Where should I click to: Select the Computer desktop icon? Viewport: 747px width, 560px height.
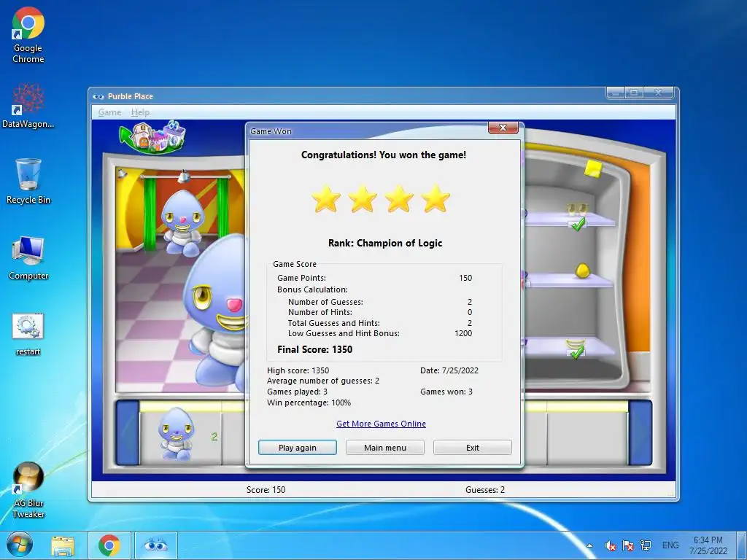coord(28,257)
